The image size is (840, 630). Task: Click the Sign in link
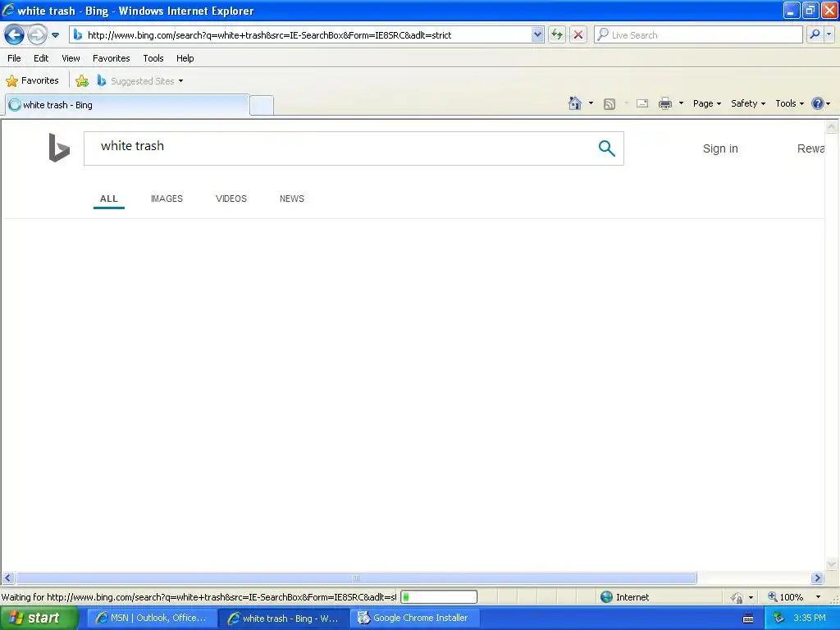[x=720, y=149]
